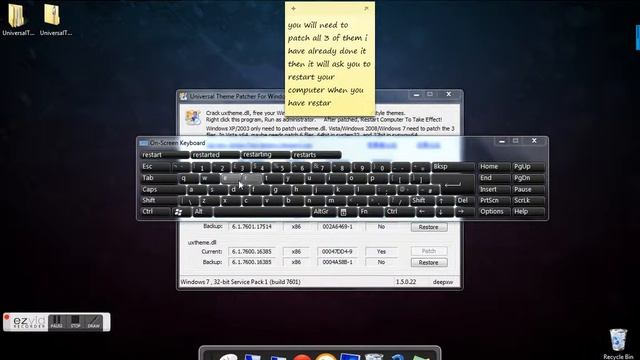Click the On-Screen Keyboard title bar icon
The image size is (640, 360).
[x=143, y=143]
